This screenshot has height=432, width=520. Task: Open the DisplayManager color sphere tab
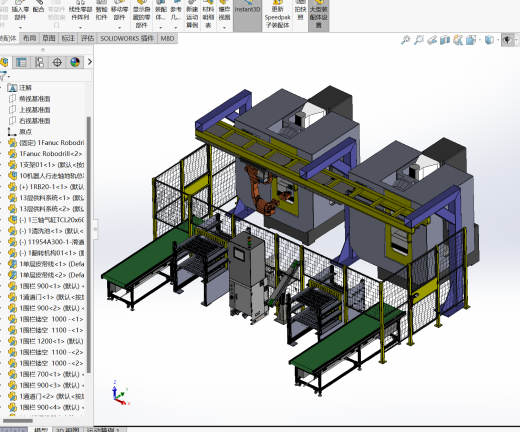[x=75, y=62]
